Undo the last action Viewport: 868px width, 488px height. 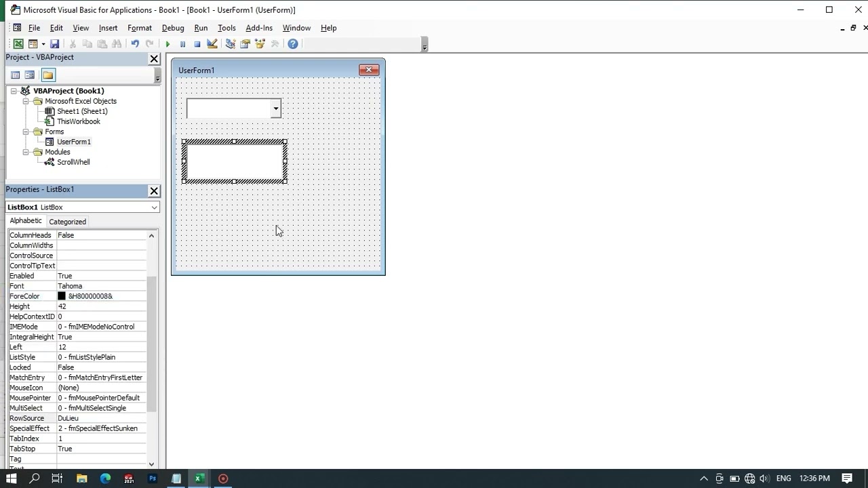(x=135, y=44)
